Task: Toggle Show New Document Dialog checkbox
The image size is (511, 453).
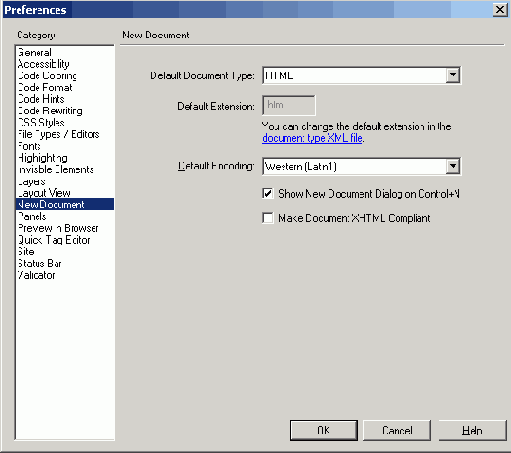Action: [268, 194]
